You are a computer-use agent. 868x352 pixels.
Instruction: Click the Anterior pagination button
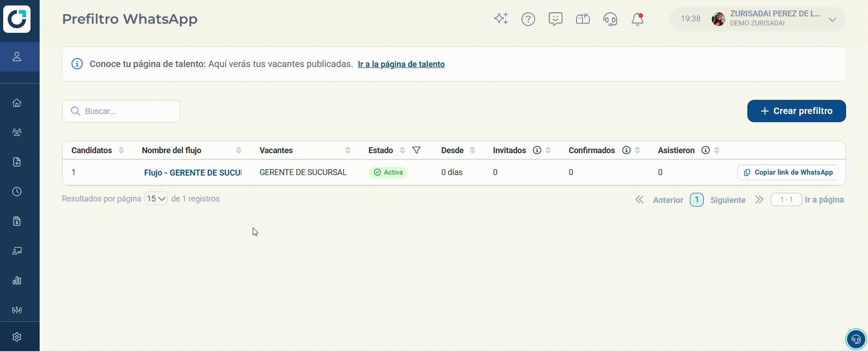[668, 200]
